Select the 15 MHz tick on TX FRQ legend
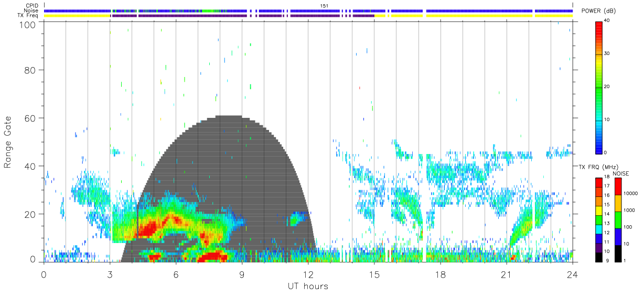 tap(607, 205)
